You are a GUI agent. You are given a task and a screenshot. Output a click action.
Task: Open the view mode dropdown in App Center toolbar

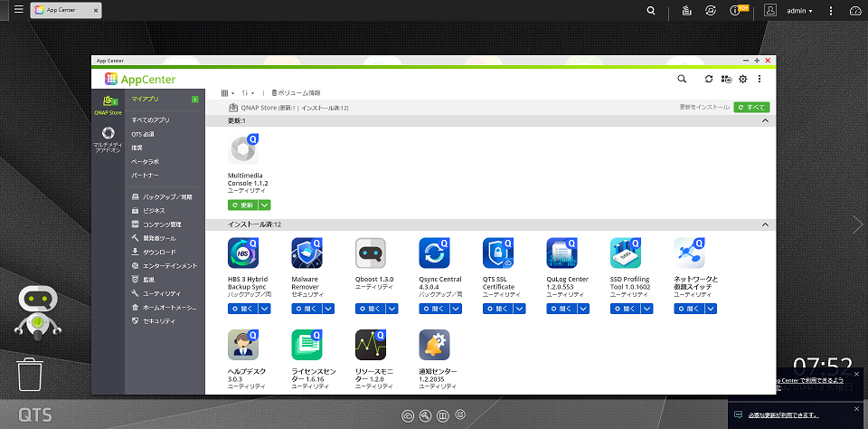tap(228, 93)
